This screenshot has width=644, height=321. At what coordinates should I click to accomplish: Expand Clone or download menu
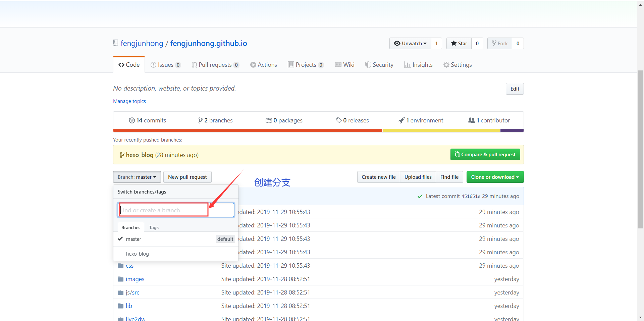pos(495,177)
